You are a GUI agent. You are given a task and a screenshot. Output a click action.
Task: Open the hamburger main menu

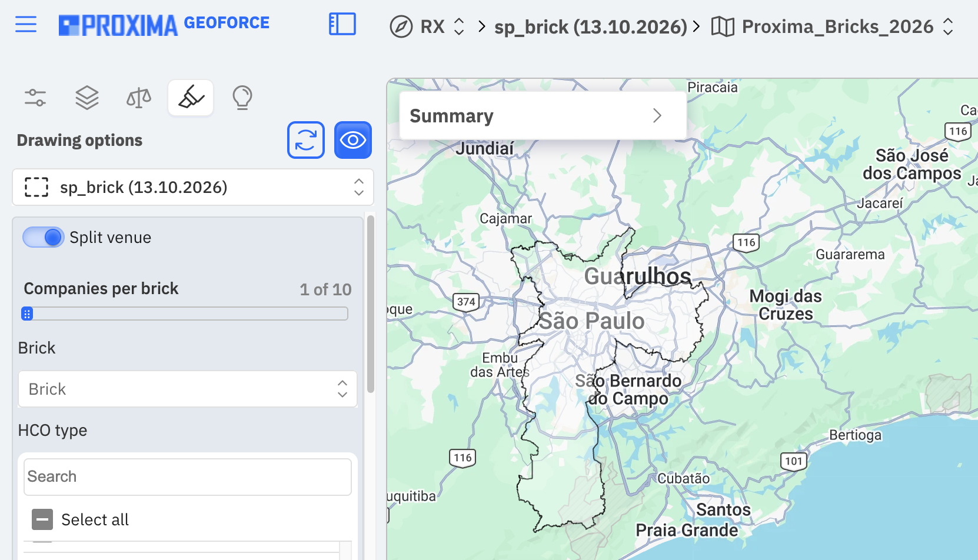coord(26,25)
